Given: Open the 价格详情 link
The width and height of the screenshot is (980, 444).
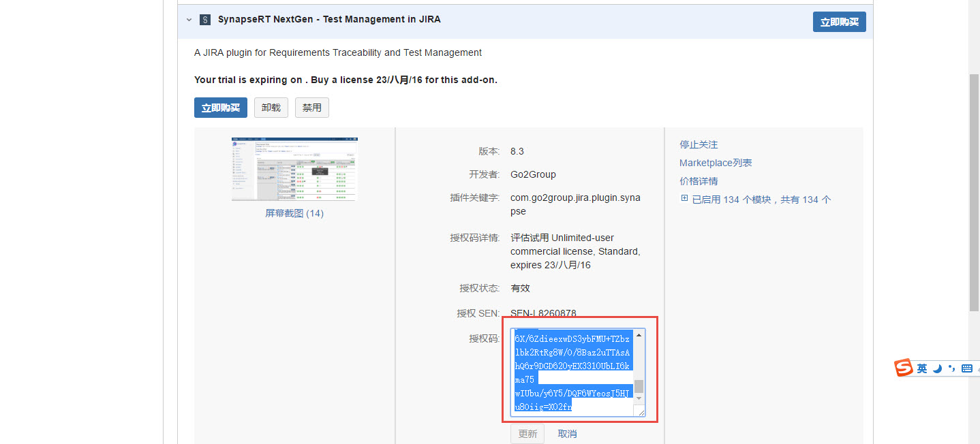Looking at the screenshot, I should click(x=699, y=181).
